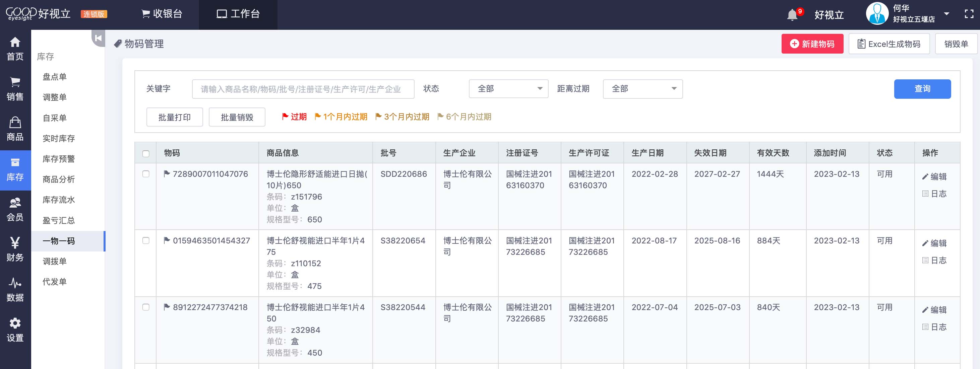This screenshot has height=369, width=980.
Task: Select 实时库存 in side menu
Action: (x=59, y=138)
